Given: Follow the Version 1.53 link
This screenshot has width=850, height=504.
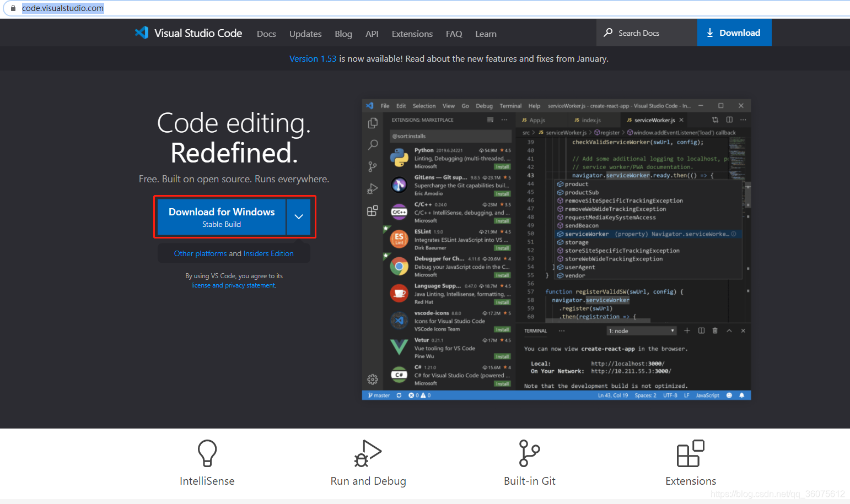Looking at the screenshot, I should [313, 58].
